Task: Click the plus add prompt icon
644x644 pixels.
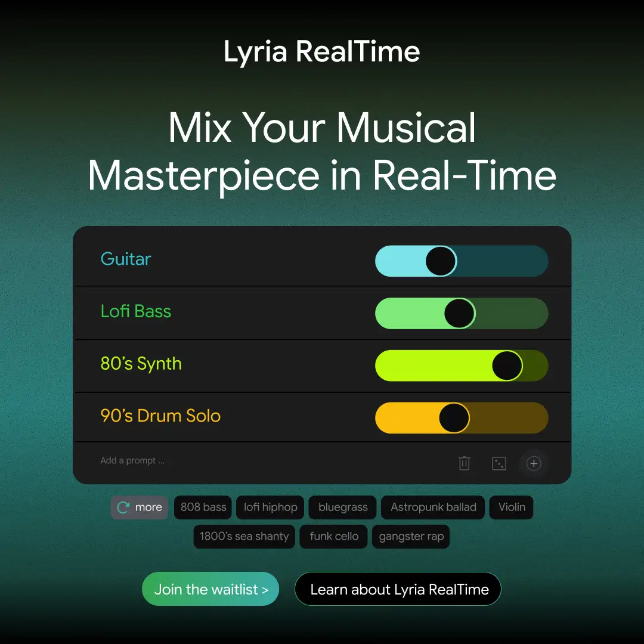Action: [x=534, y=463]
